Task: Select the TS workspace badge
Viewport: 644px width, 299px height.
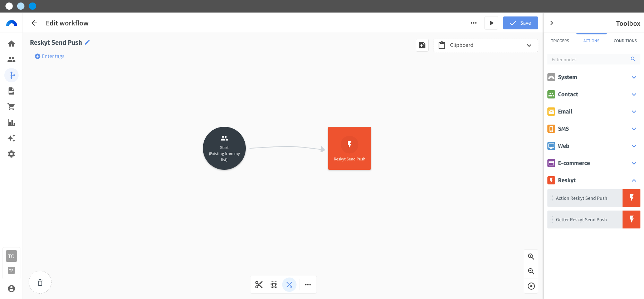Action: [x=11, y=271]
